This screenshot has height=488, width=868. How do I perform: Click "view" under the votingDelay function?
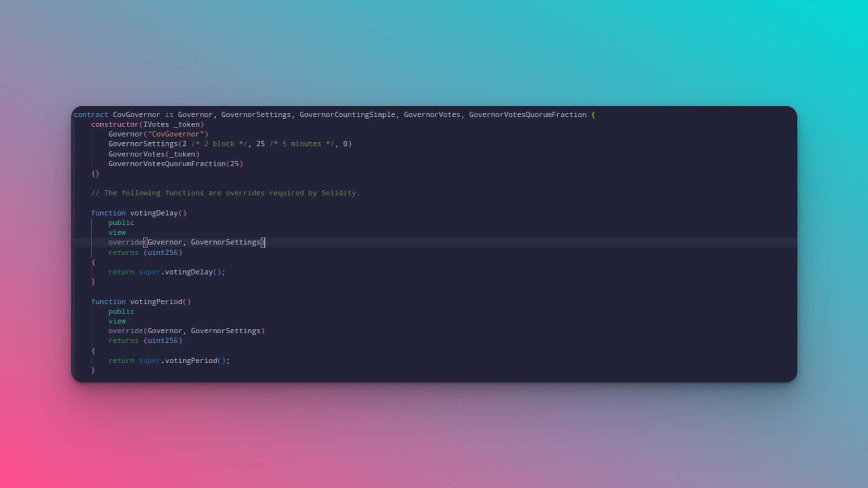(x=117, y=233)
